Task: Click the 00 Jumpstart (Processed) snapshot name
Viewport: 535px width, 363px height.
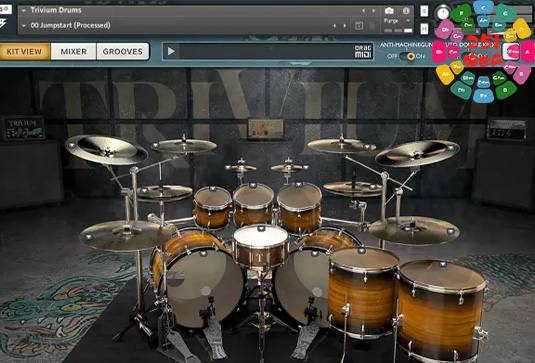Action: point(70,25)
